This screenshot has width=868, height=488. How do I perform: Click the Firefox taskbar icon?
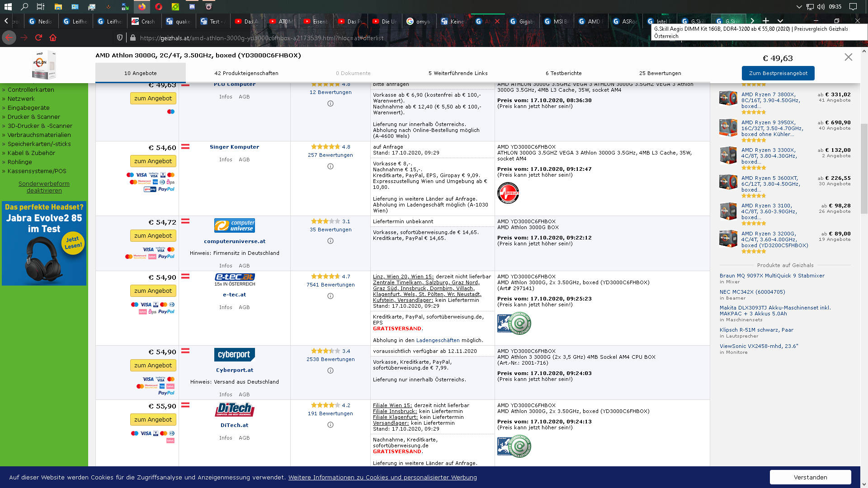(x=142, y=7)
